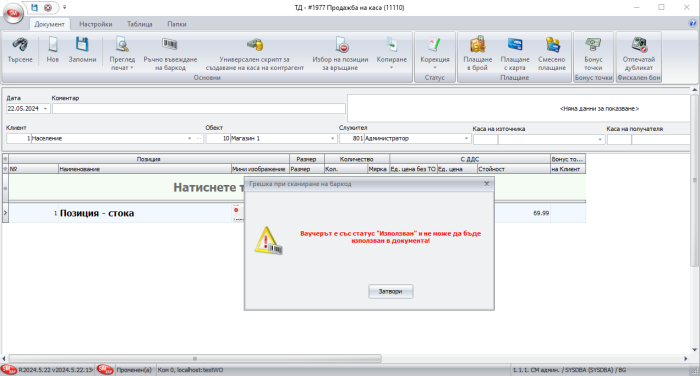Screen dimensions: 700x376
Task: Click the Клиент ellipsis browse button
Action: (x=199, y=138)
